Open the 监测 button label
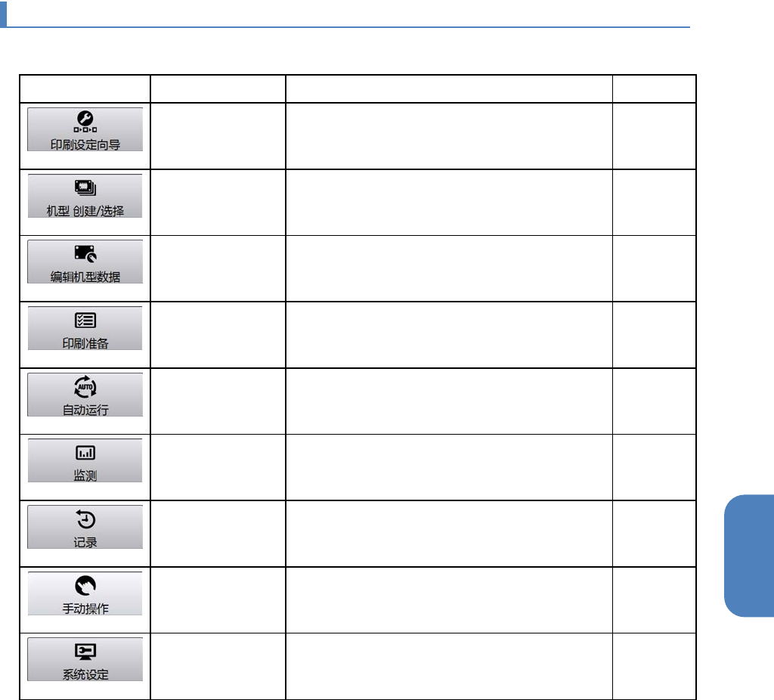774x700 pixels. [85, 475]
